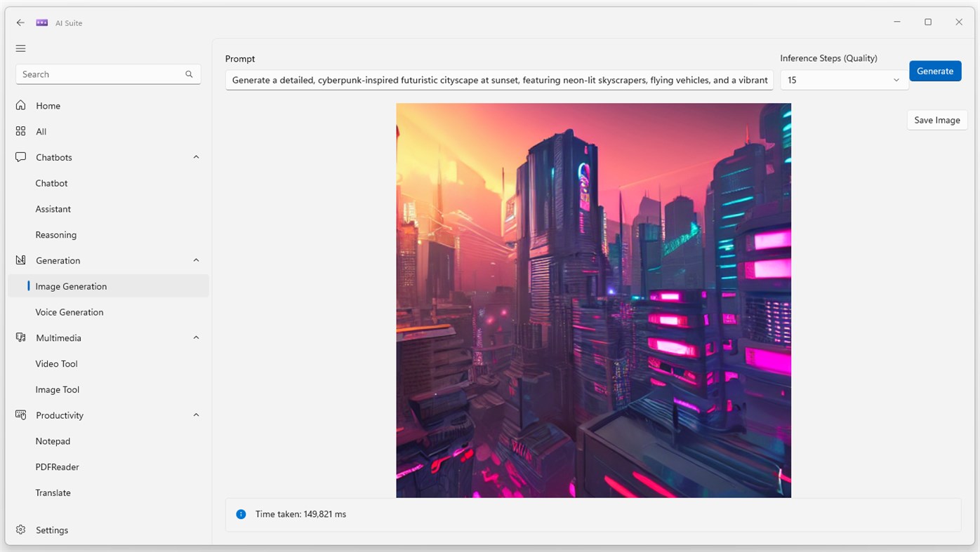This screenshot has width=980, height=552.
Task: Click the Chatbots speech bubble icon
Action: 20,157
